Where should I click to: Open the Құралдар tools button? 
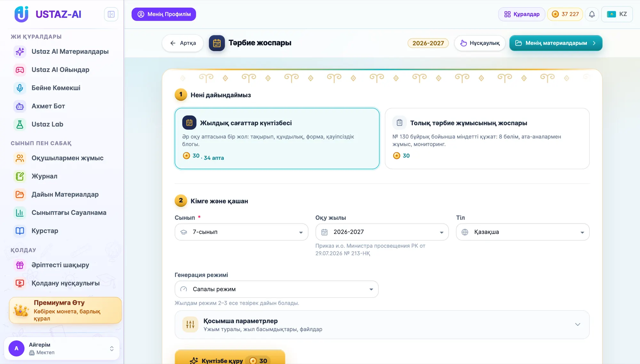tap(522, 14)
